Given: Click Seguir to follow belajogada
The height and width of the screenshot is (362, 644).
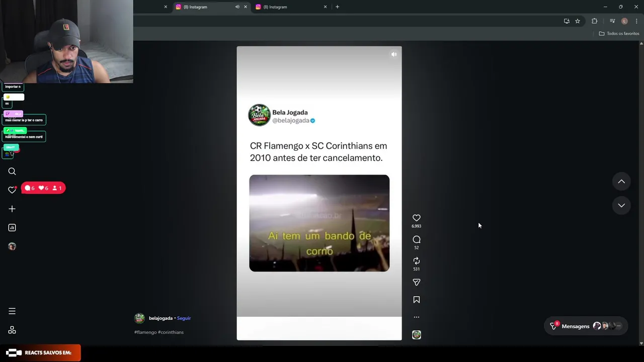Looking at the screenshot, I should pos(184,318).
